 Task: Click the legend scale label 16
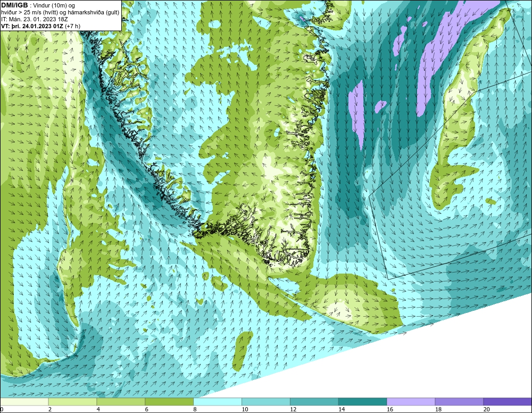tap(390, 410)
